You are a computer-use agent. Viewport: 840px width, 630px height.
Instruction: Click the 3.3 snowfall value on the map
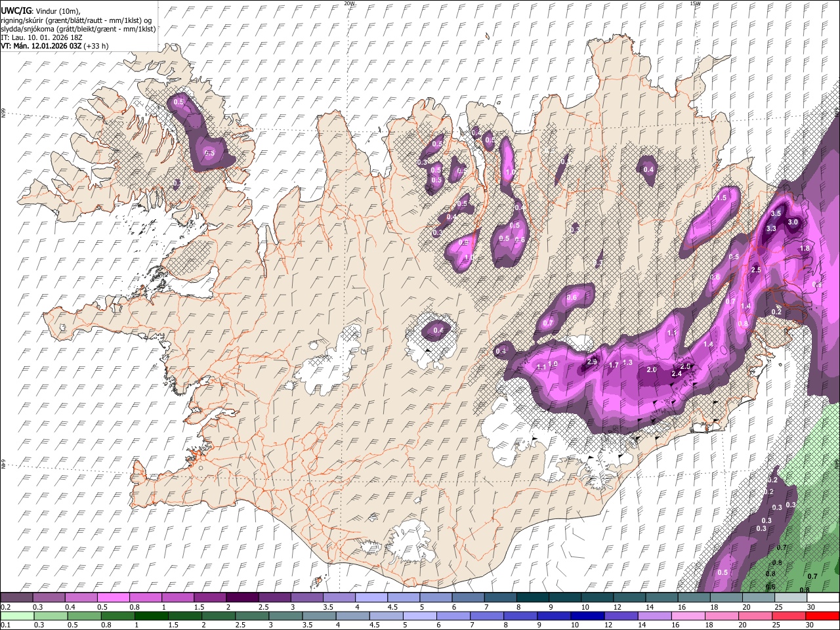771,228
